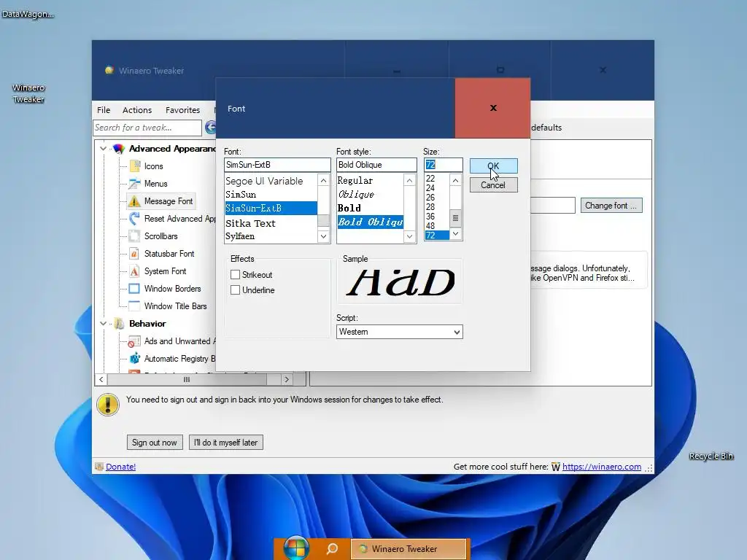Screen dimensions: 747x560
Task: Open the Donate! link
Action: pos(120,467)
